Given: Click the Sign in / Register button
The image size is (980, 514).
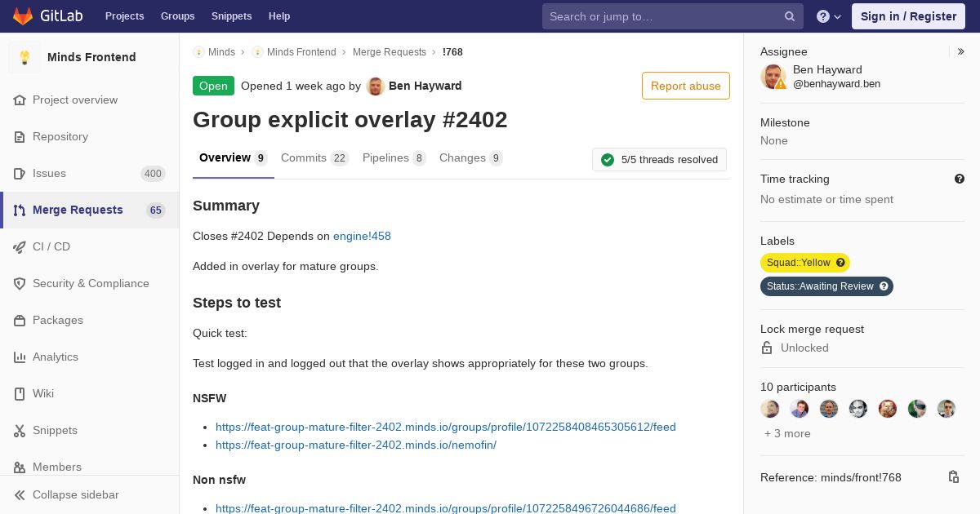Looking at the screenshot, I should pos(908,16).
